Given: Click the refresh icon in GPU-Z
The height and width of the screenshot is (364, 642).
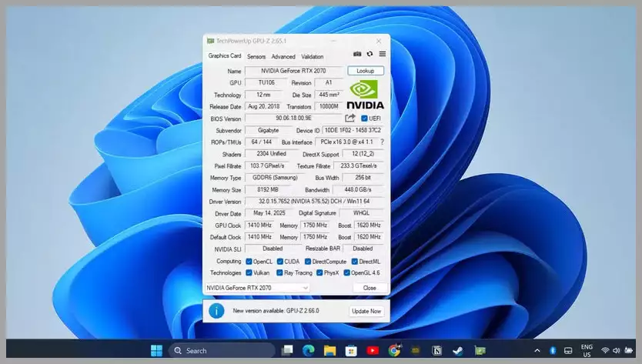Looking at the screenshot, I should point(369,54).
